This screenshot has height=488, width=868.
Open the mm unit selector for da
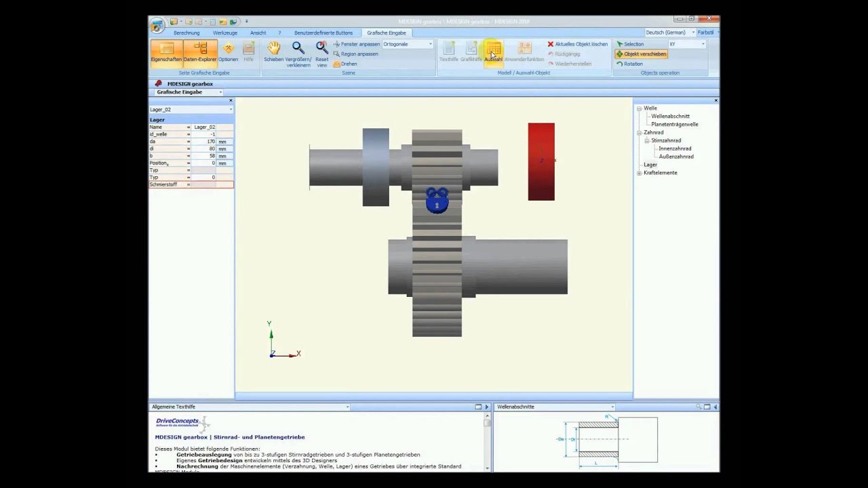(x=224, y=142)
